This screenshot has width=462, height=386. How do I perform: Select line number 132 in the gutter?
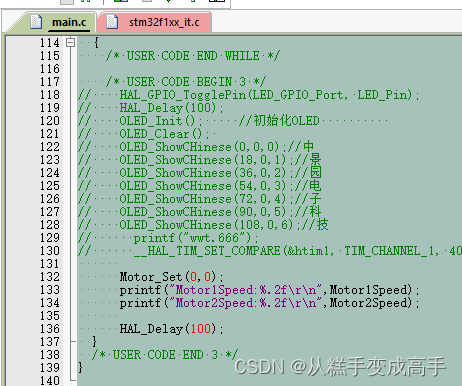[50, 277]
